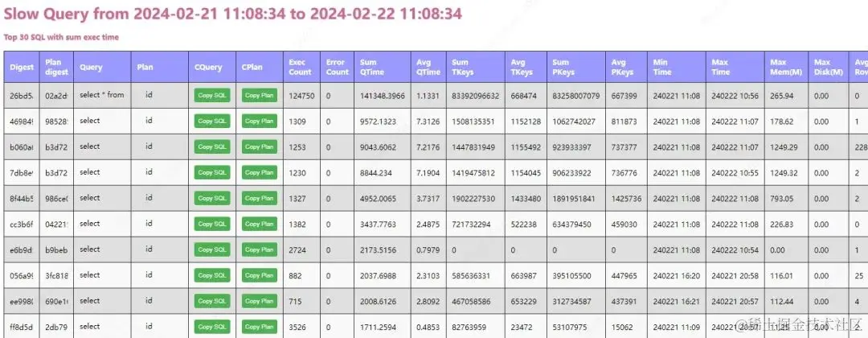Viewport: 868px width, 338px height.
Task: Copy SQL for digest cc3b6f row
Action: [212, 225]
